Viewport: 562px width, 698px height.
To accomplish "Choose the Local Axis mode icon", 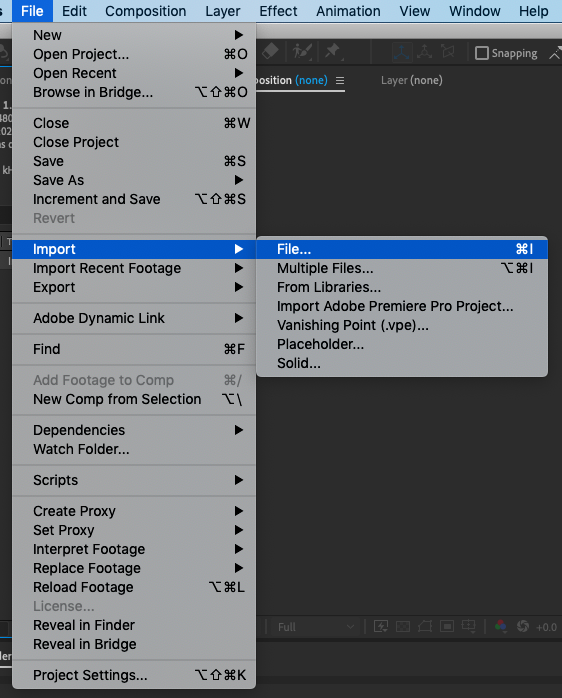I will click(x=402, y=53).
